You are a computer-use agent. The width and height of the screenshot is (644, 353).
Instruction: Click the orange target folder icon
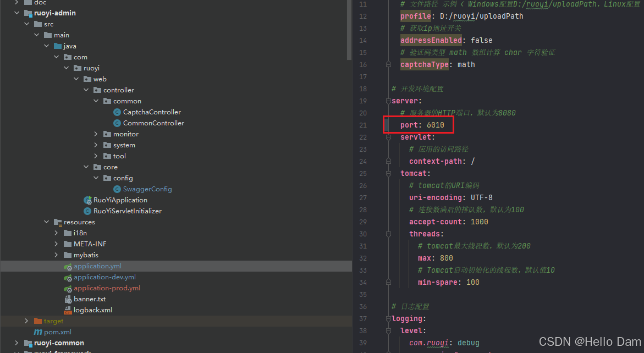tap(38, 321)
